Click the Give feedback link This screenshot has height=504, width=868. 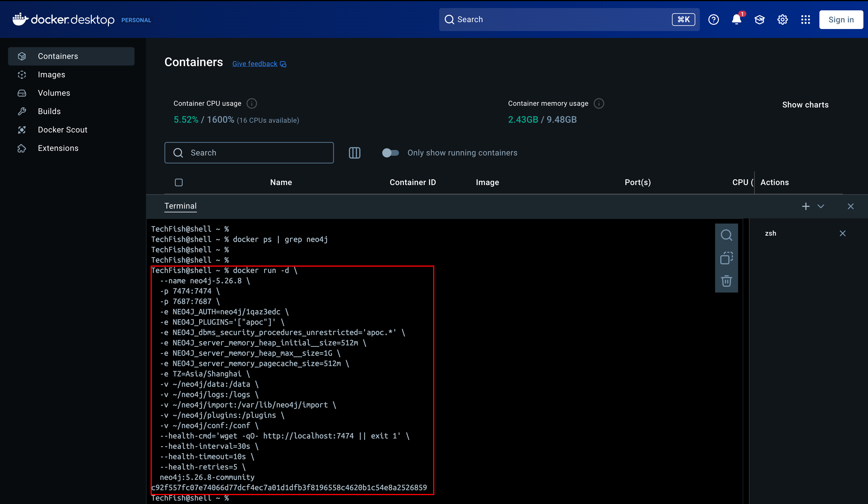[259, 64]
